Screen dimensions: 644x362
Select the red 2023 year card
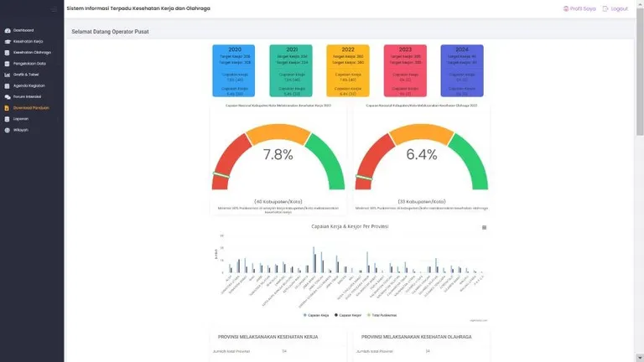click(x=405, y=70)
